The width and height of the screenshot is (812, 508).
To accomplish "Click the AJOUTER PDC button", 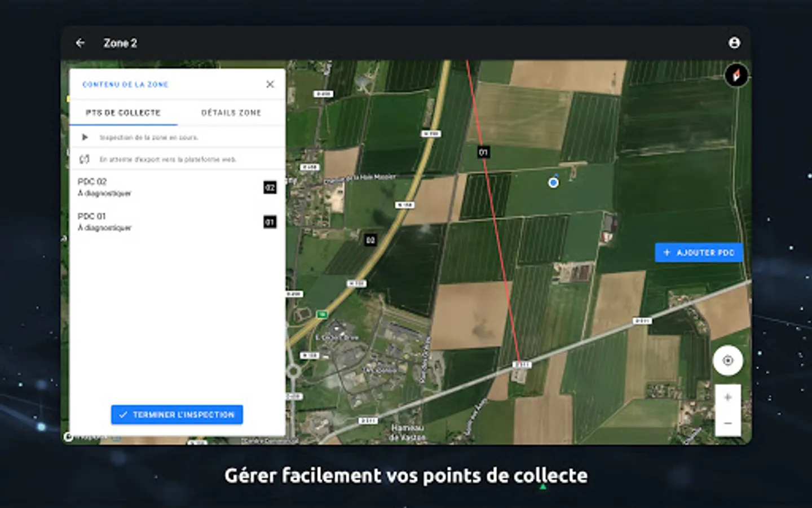I will (699, 252).
